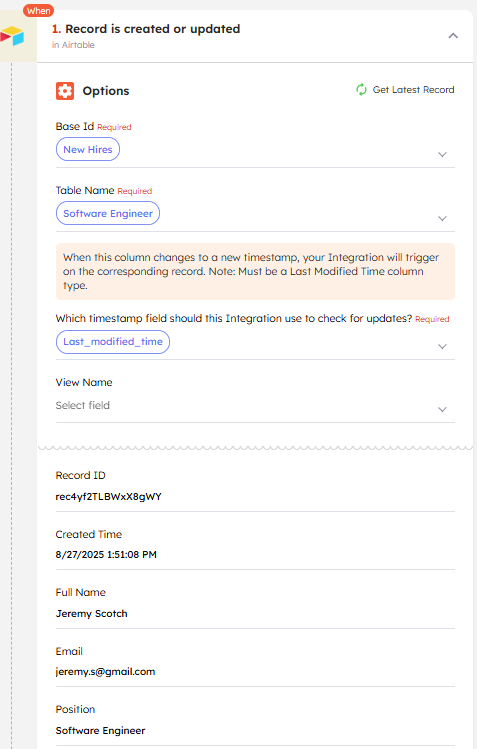Click the Full Name value Jeremy Scotch
Image resolution: width=477 pixels, height=749 pixels.
[x=92, y=613]
